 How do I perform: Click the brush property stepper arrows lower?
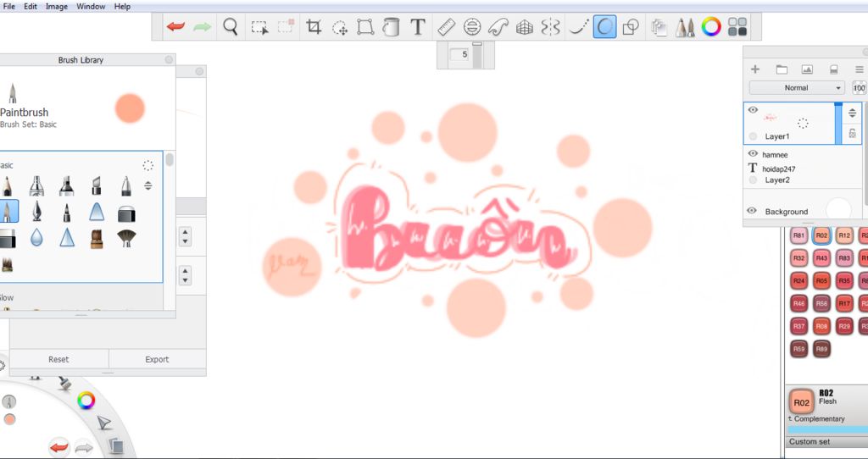[186, 275]
